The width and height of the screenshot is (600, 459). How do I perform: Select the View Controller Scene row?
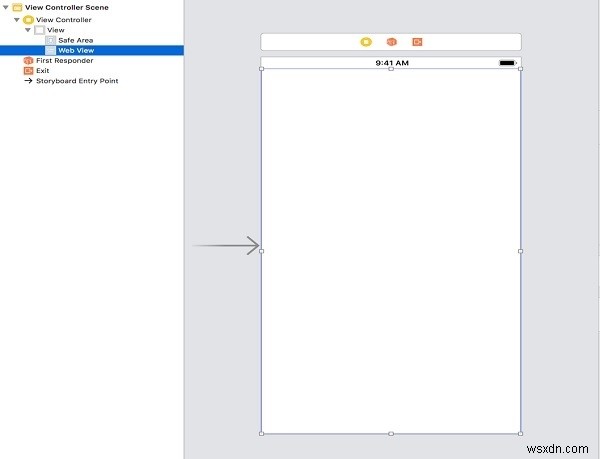(x=92, y=7)
